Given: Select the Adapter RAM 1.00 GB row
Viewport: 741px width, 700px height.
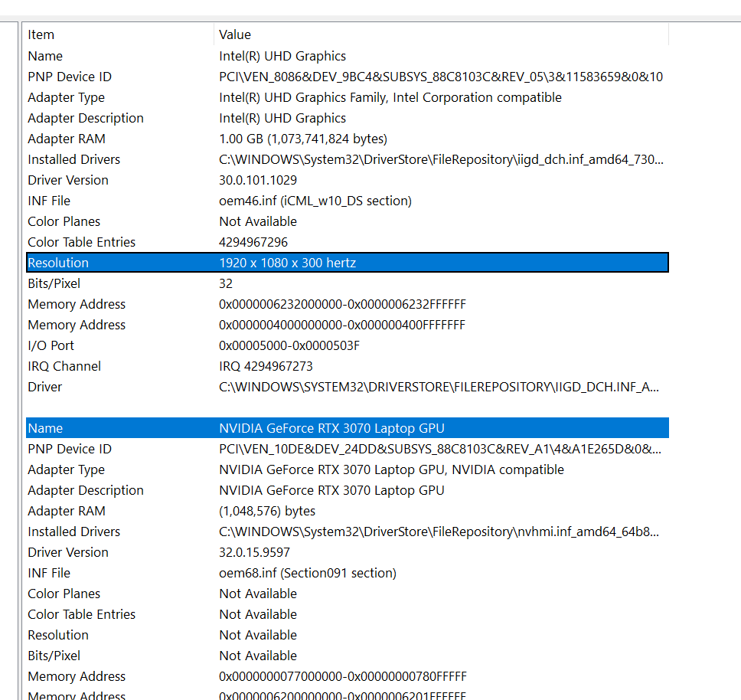Looking at the screenshot, I should (x=348, y=139).
